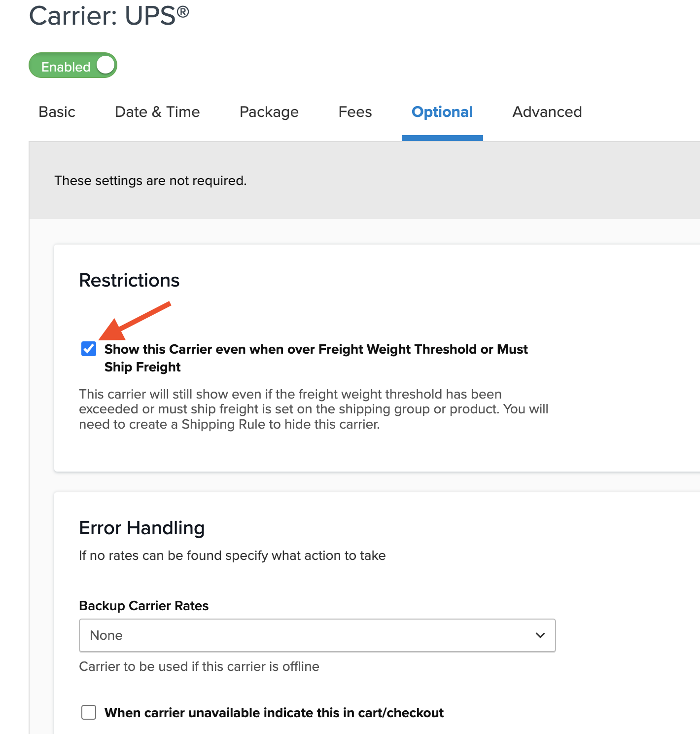The width and height of the screenshot is (700, 734).
Task: Click the 'When carrier unavailable indicate this' label
Action: tap(274, 713)
